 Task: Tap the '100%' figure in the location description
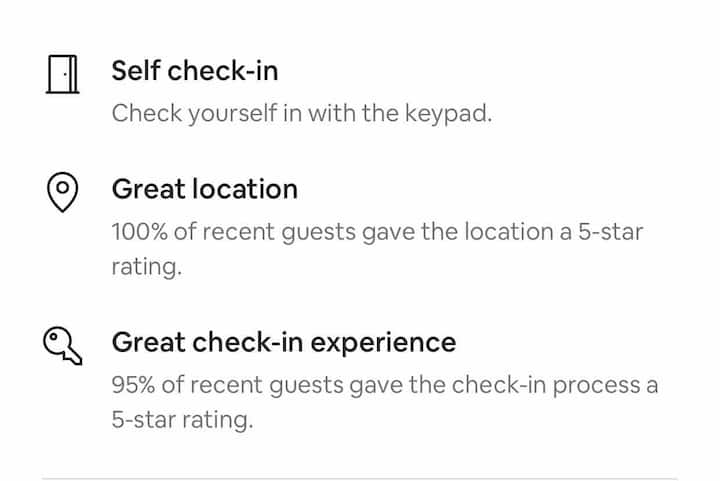click(139, 232)
